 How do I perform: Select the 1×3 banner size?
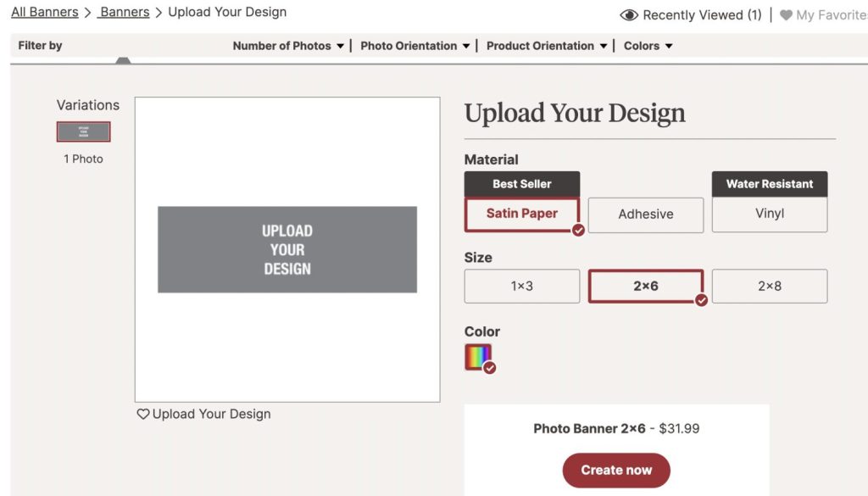tap(521, 287)
